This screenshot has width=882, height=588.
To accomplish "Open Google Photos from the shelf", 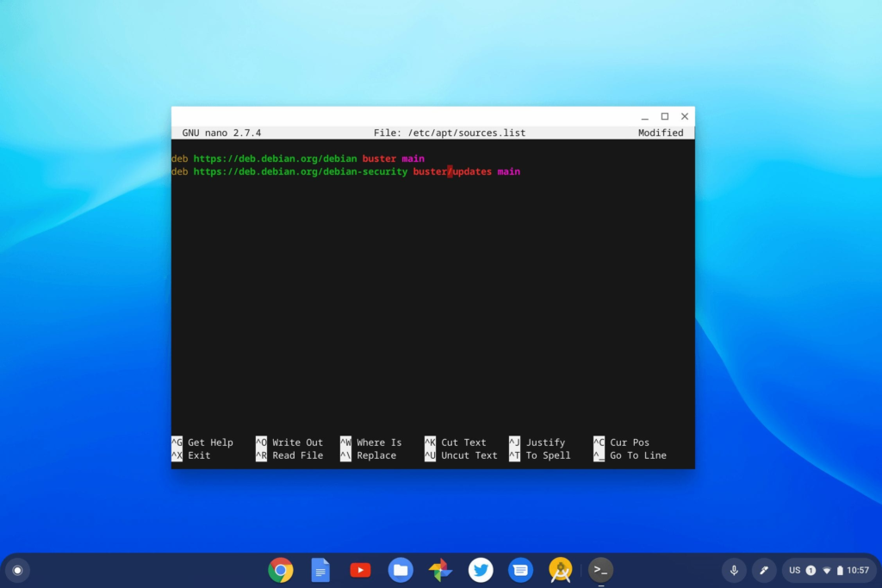I will coord(440,570).
